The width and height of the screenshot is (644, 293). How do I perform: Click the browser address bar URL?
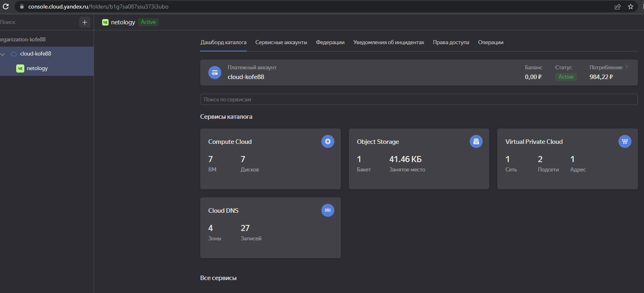pyautogui.click(x=98, y=6)
